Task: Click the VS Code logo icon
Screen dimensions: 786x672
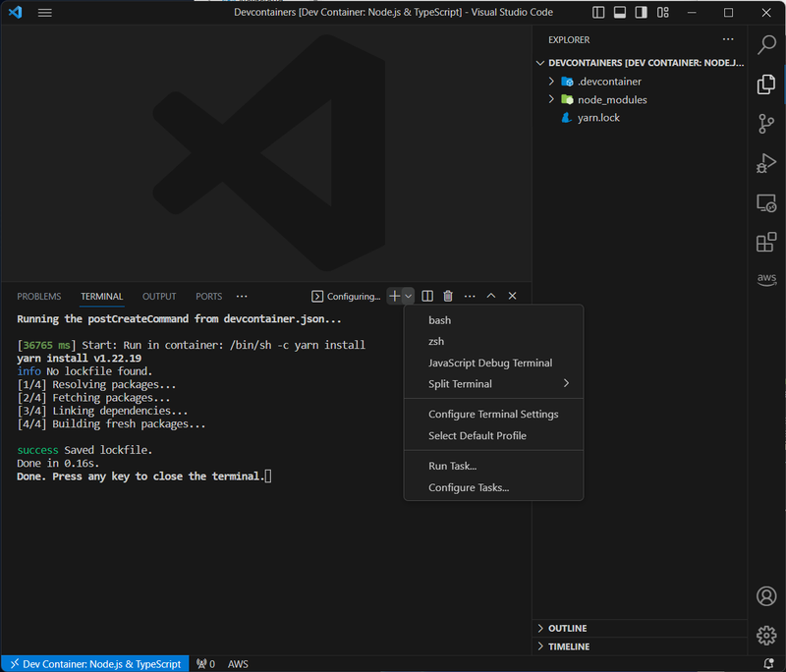Action: (16, 12)
